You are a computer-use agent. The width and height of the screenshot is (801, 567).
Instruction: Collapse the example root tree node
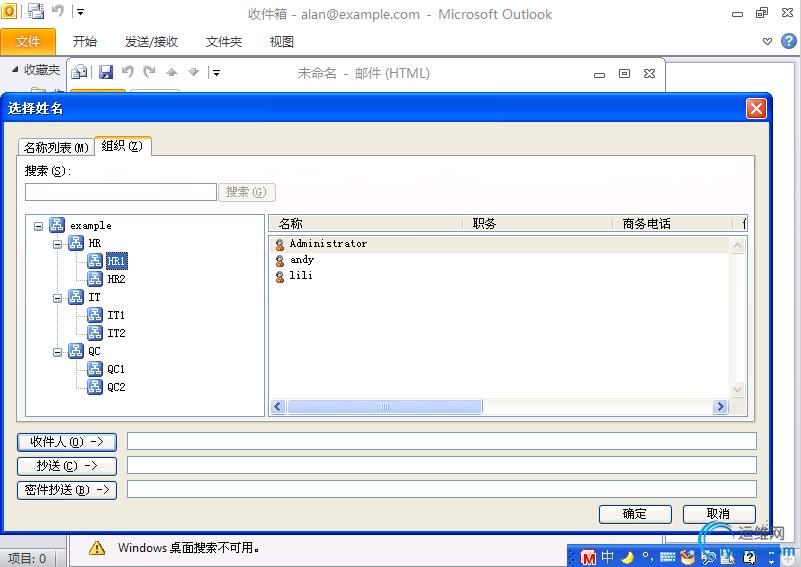(x=38, y=226)
